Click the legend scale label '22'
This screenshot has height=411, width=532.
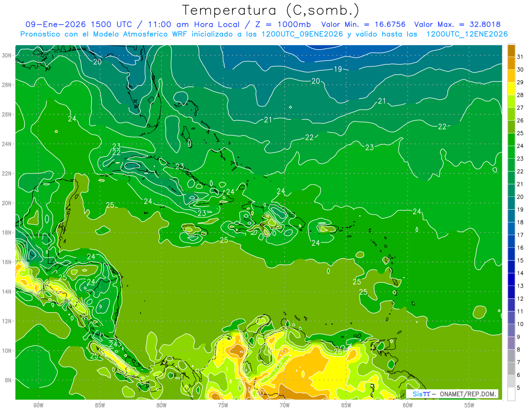[520, 172]
